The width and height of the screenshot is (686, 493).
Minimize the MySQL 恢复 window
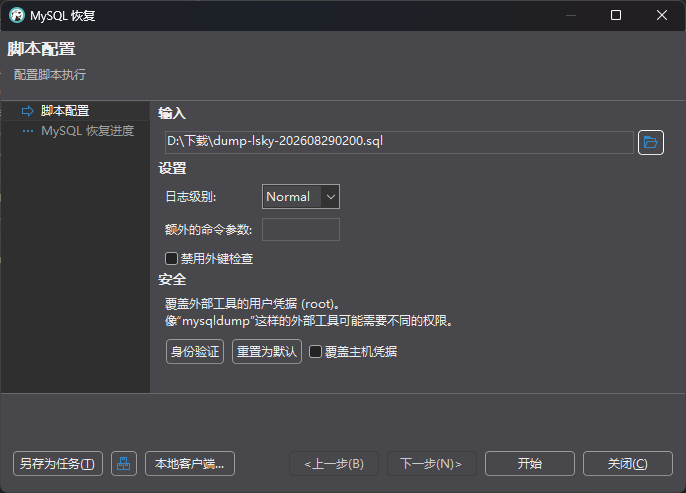[570, 15]
